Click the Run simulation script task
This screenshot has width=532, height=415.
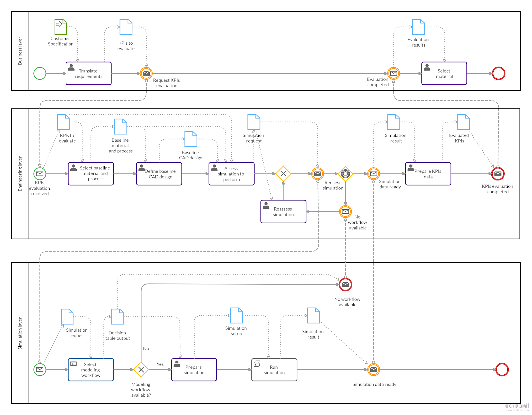[x=274, y=370]
